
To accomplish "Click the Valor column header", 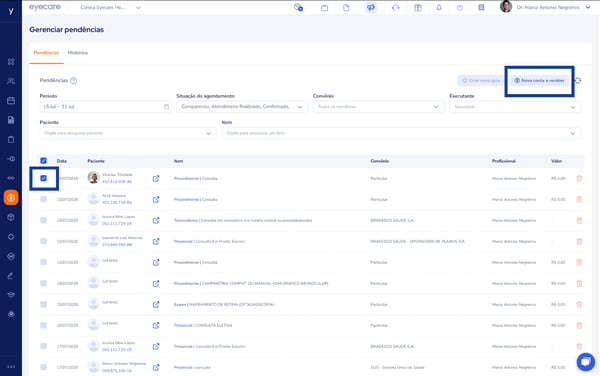I will tap(556, 161).
